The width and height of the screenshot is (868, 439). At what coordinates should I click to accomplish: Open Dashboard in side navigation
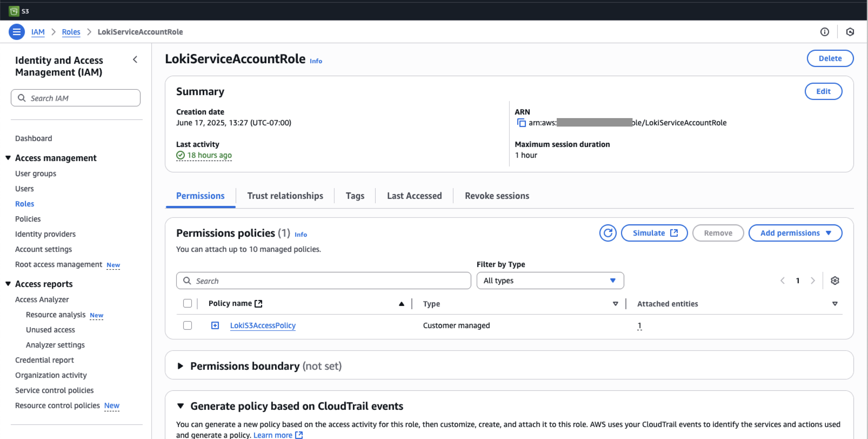33,138
